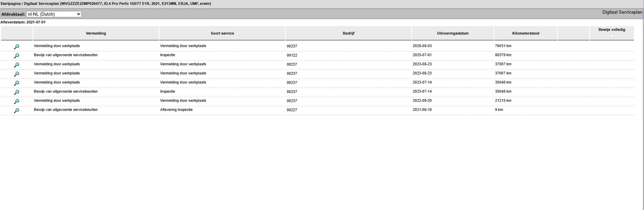Screen dimensions: 644x210
Task: Open magnifier for 9 km delivery row
Action: click(x=17, y=111)
